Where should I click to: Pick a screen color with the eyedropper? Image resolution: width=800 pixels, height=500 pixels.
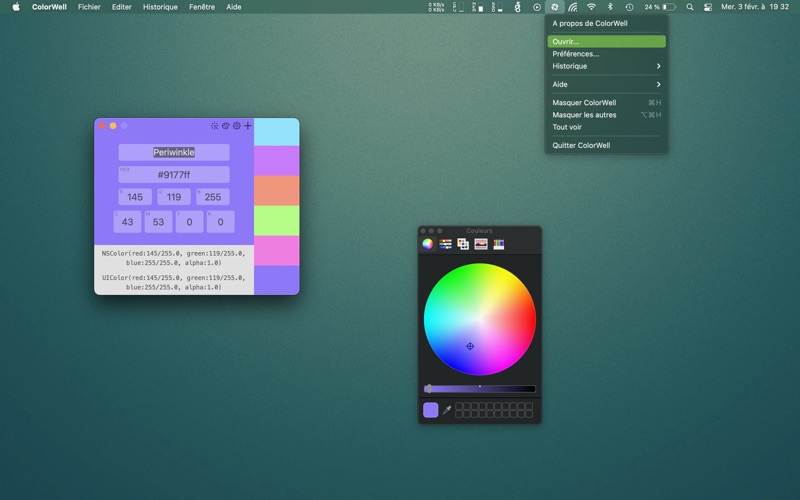tap(447, 410)
